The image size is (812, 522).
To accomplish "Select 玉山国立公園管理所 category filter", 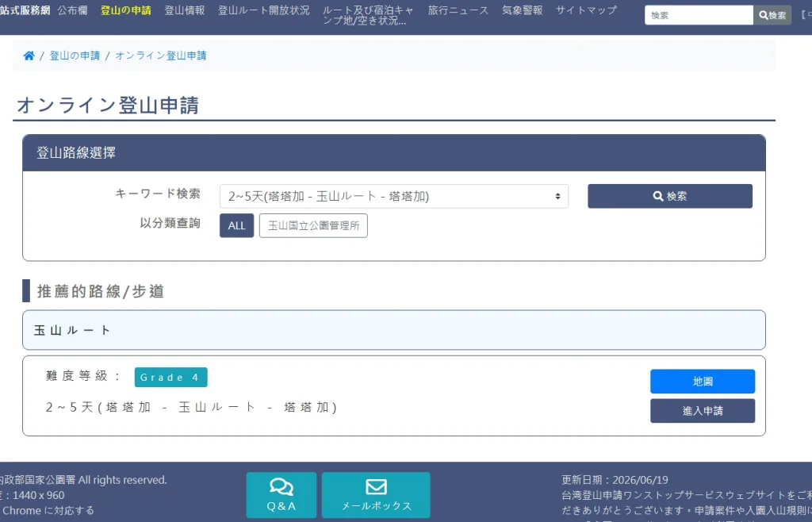I will coord(313,226).
